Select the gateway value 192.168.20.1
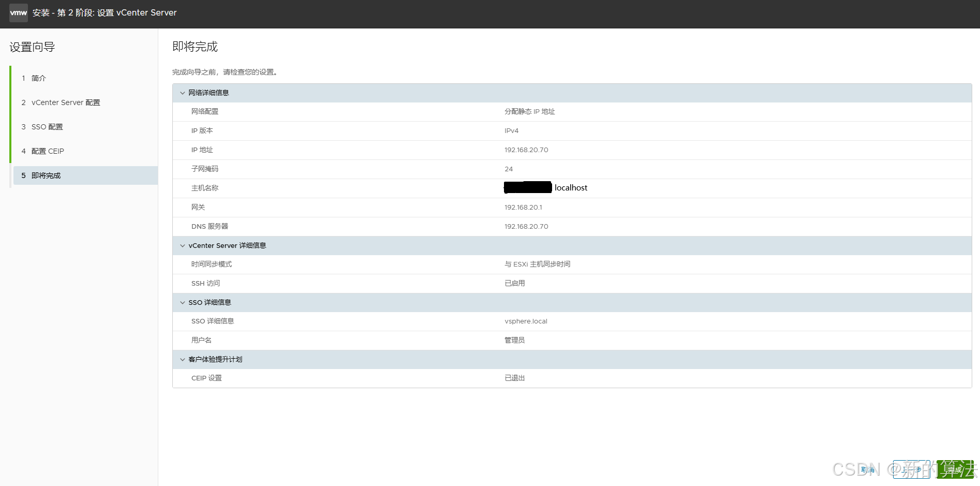980x486 pixels. coord(523,208)
